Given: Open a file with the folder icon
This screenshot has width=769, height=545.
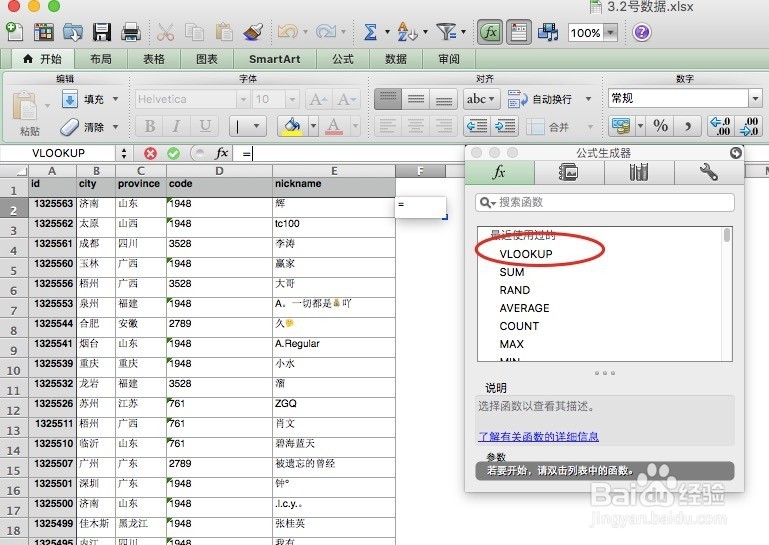Looking at the screenshot, I should click(x=73, y=32).
